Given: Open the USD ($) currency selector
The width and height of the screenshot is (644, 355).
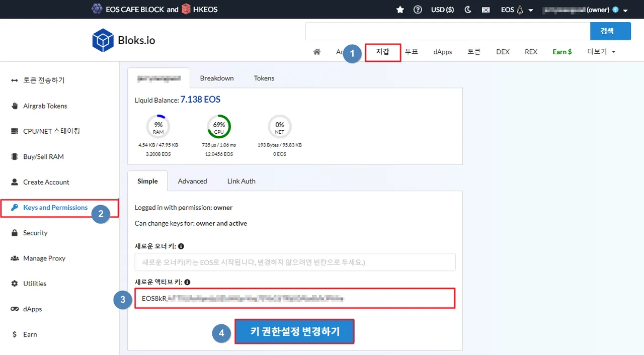Looking at the screenshot, I should [x=443, y=10].
